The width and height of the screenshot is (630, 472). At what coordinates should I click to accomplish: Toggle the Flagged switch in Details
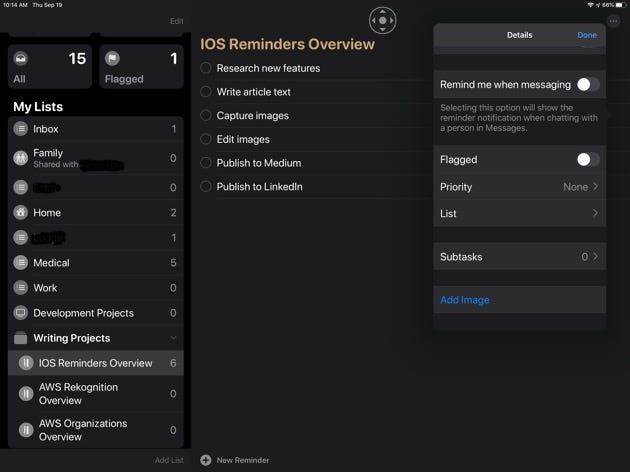coord(588,159)
